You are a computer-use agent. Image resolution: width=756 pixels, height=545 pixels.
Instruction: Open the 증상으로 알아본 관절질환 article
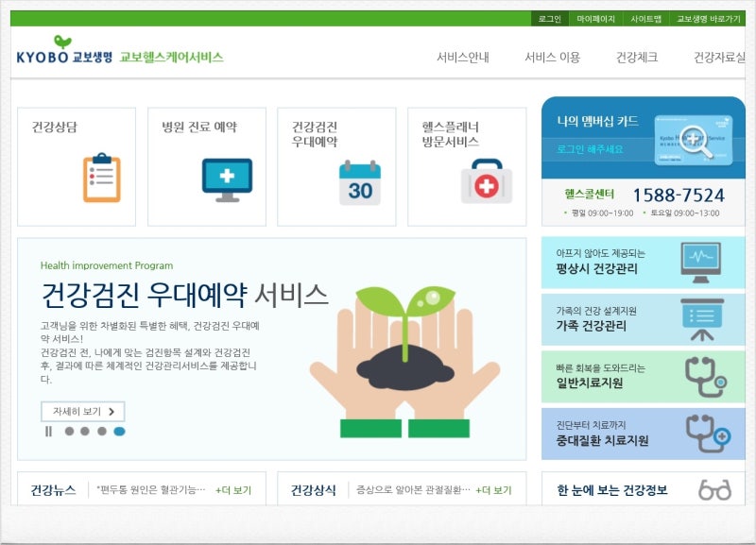click(413, 490)
